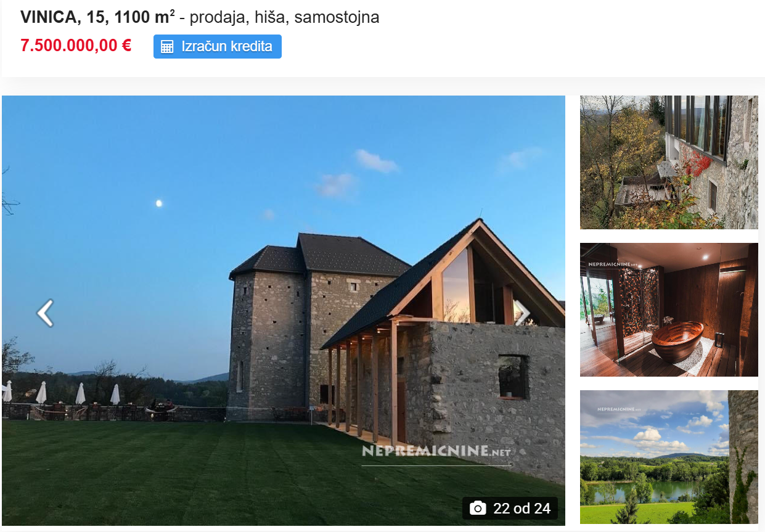This screenshot has height=532, width=765.
Task: Open the autumn stone wall thumbnail
Action: tap(669, 162)
